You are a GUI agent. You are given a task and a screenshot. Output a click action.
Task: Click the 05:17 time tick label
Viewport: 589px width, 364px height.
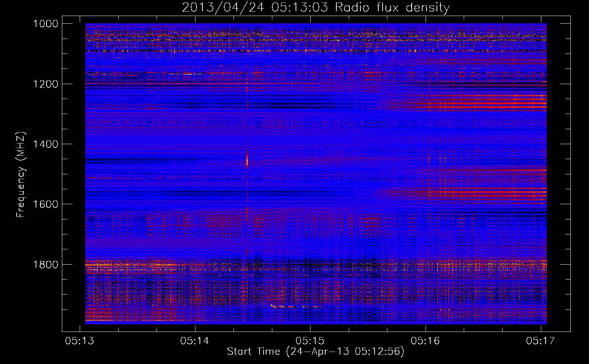pos(541,341)
